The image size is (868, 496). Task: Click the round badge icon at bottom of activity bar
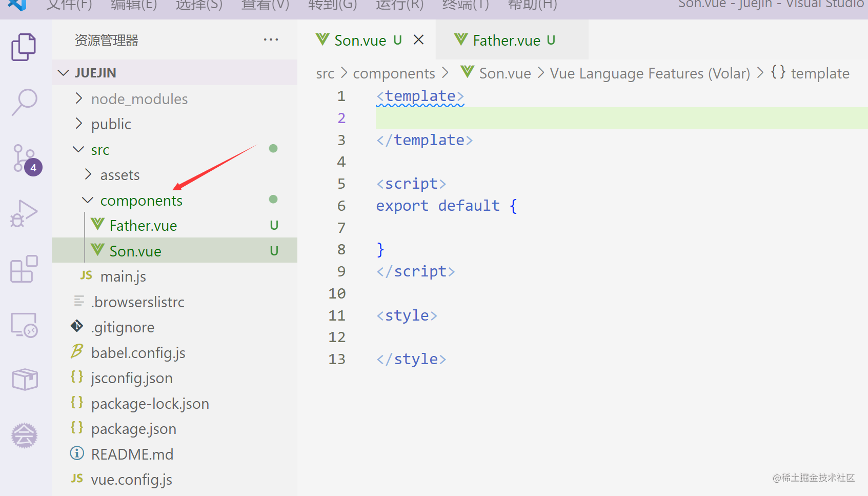click(24, 435)
